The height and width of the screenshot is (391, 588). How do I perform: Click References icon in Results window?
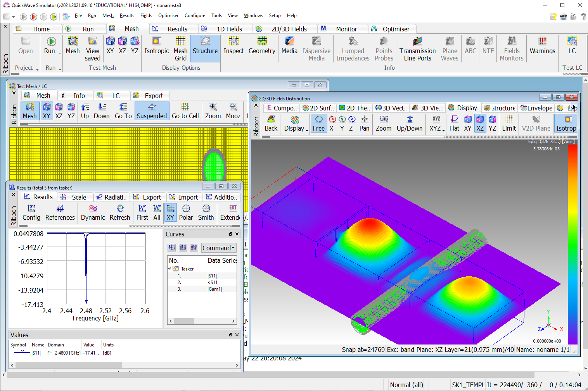tap(60, 212)
